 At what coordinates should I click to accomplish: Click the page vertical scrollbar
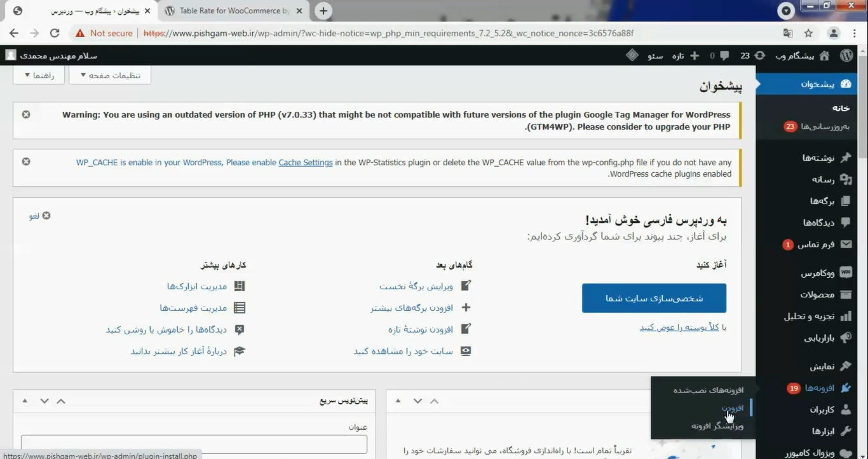point(863,108)
